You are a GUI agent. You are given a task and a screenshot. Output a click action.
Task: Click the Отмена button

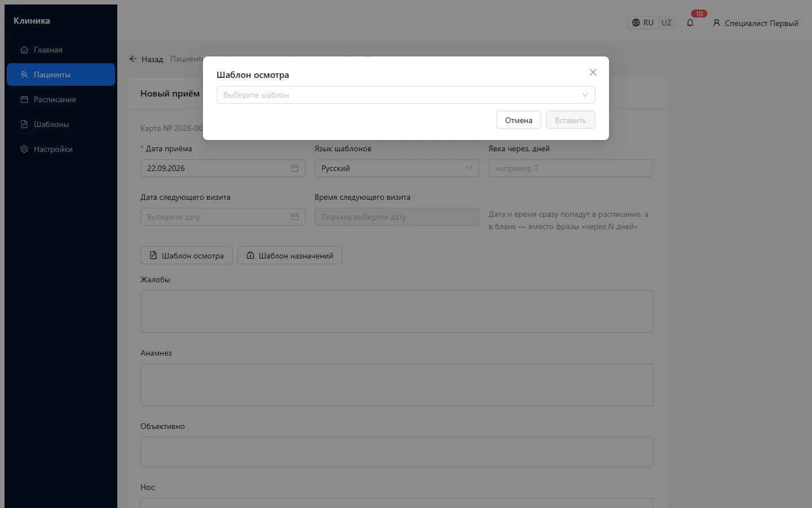pyautogui.click(x=519, y=120)
